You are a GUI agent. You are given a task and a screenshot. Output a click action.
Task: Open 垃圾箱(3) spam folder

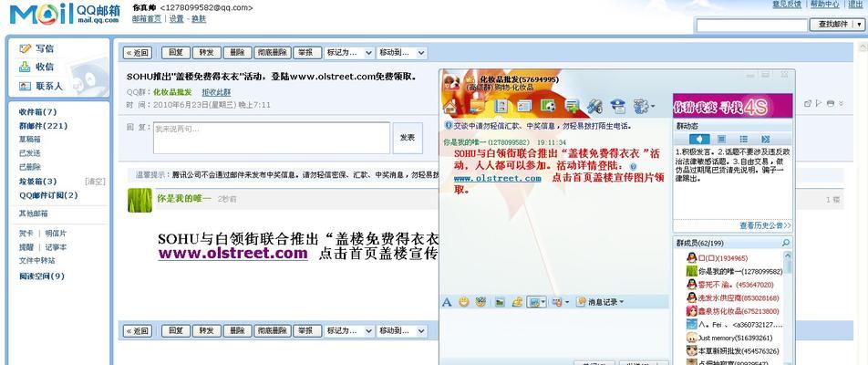coord(37,181)
